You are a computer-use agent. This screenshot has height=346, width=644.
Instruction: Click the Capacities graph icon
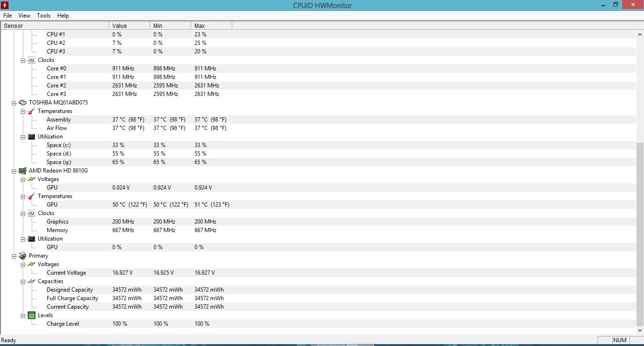tap(32, 281)
